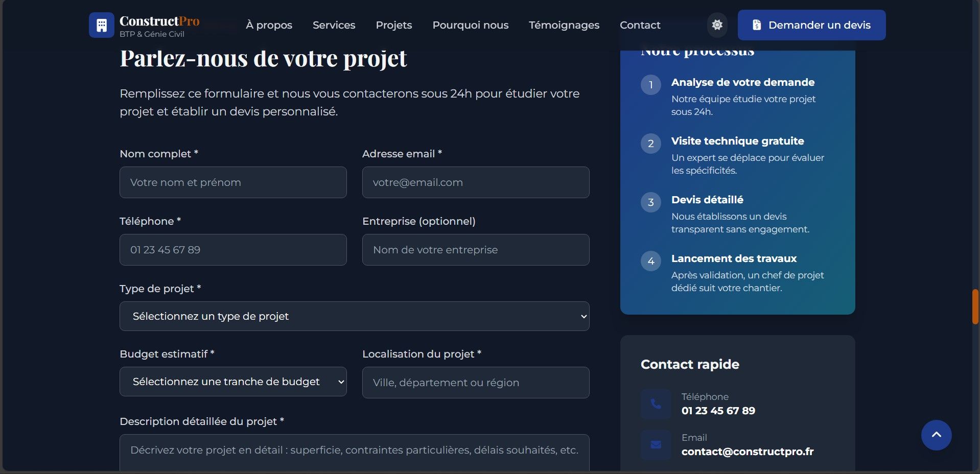Click the scroll-to-top arrow button

[936, 435]
